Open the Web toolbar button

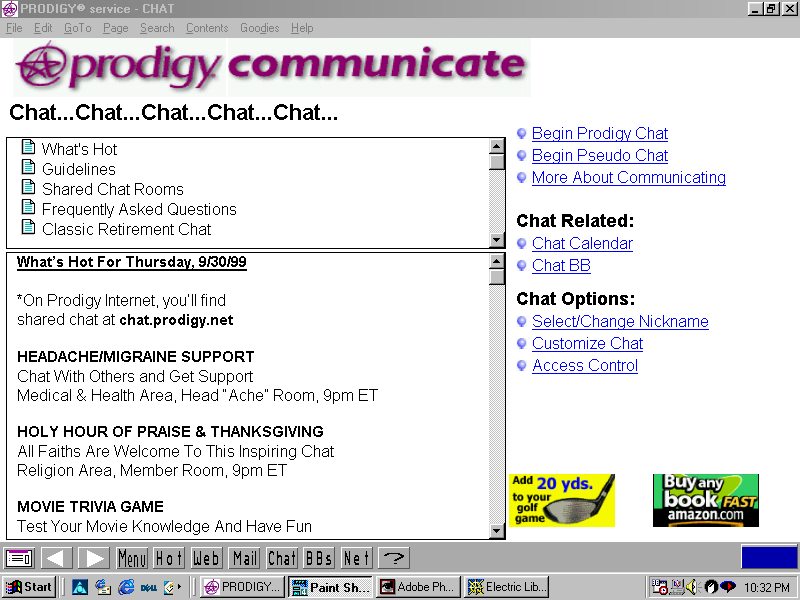click(206, 558)
